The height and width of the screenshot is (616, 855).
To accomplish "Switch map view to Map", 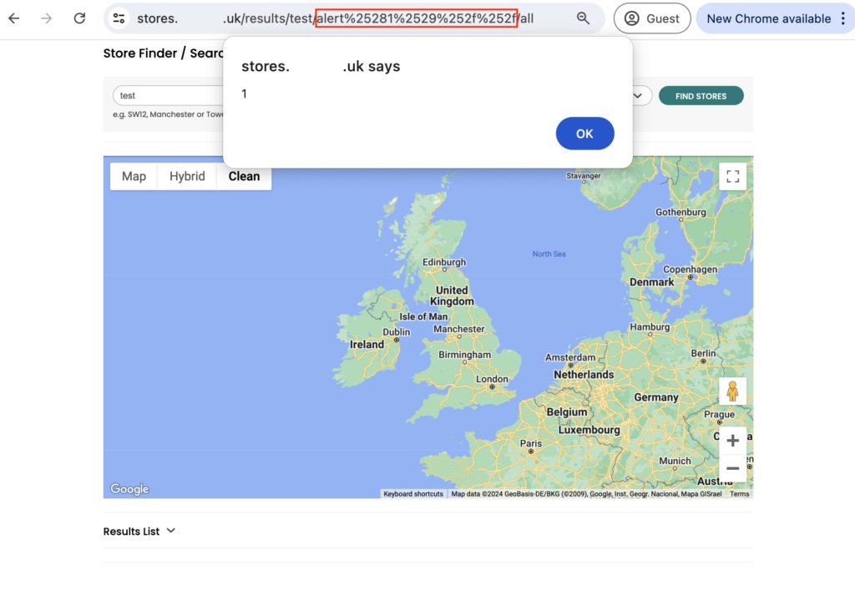I will [134, 177].
